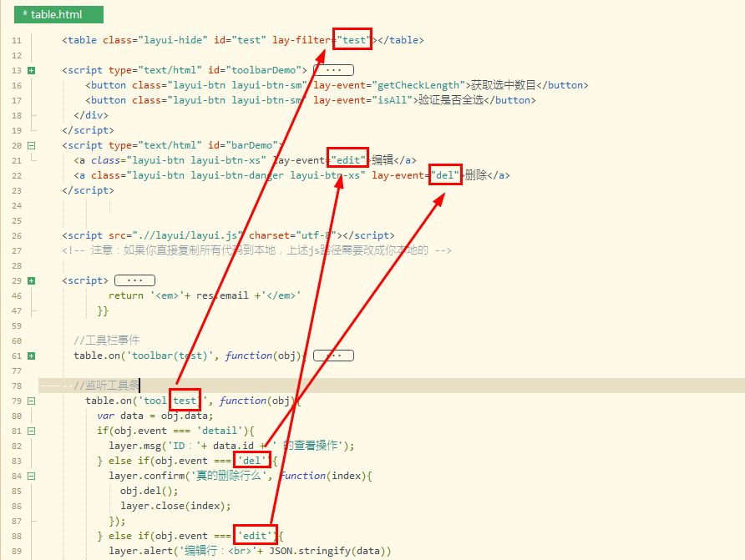Image resolution: width=745 pixels, height=560 pixels.
Task: Click the return '<em>' statement line 46
Action: (205, 295)
